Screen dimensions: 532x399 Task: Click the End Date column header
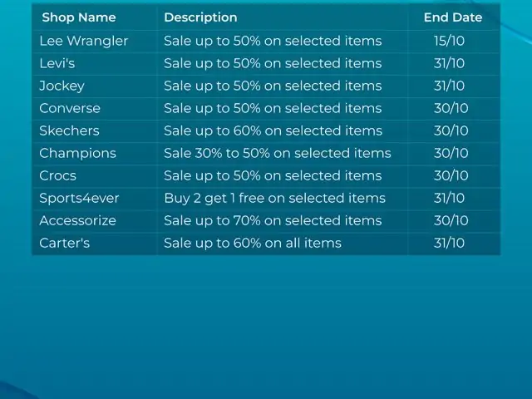453,17
